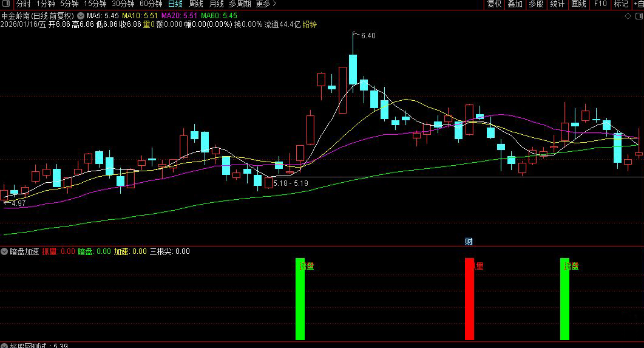Click the 流通44.4亿 value
This screenshot has height=348, width=644.
tap(283, 25)
